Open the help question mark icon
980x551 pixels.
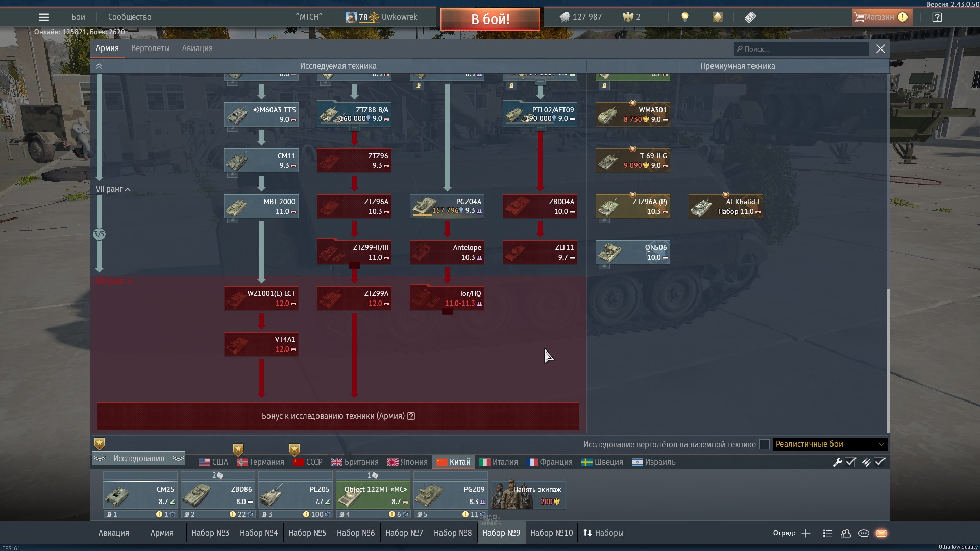[937, 17]
